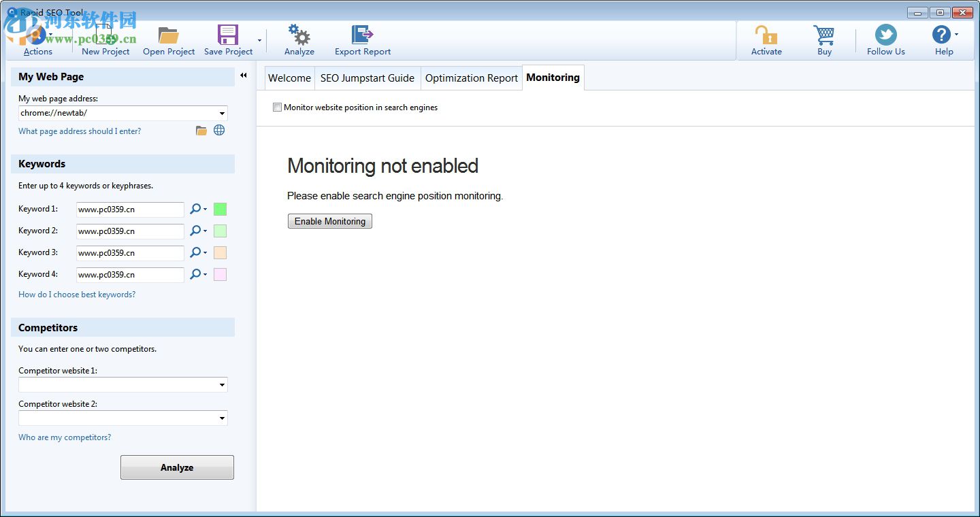Screen dimensions: 980x517
Task: Open the magnifier search menu for Keyword 4
Action: click(198, 275)
